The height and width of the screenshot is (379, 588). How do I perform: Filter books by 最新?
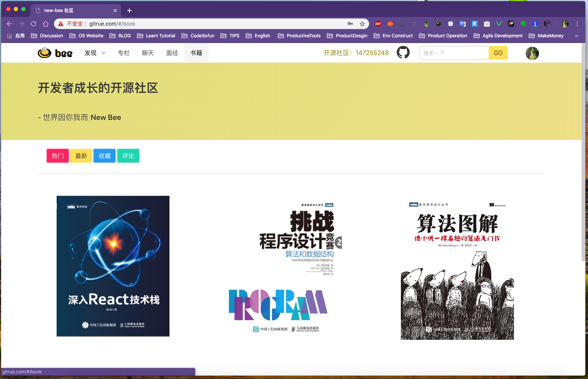pyautogui.click(x=81, y=156)
